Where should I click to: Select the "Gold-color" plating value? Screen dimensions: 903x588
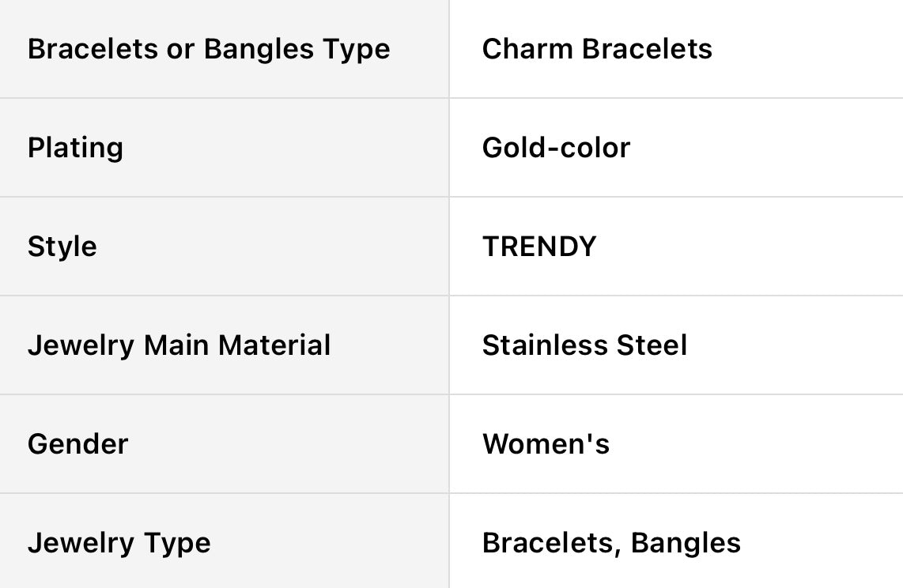coord(556,148)
